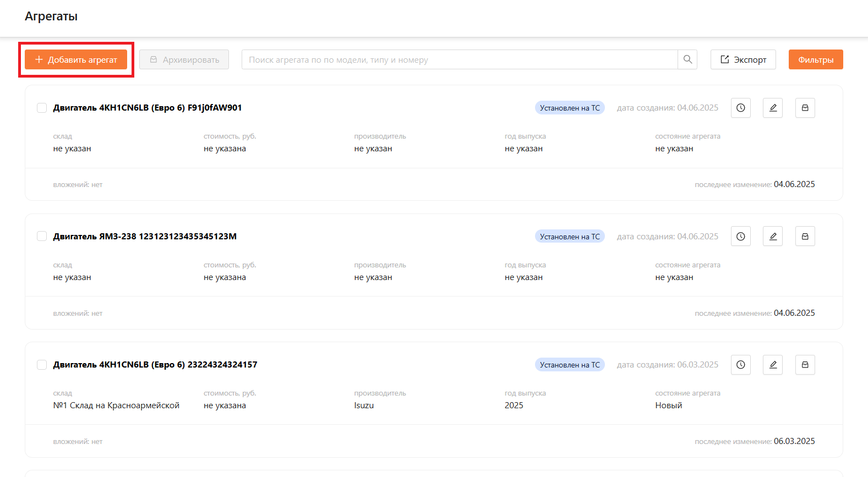The height and width of the screenshot is (477, 868).
Task: Focus the aggregate search input field
Action: point(460,59)
